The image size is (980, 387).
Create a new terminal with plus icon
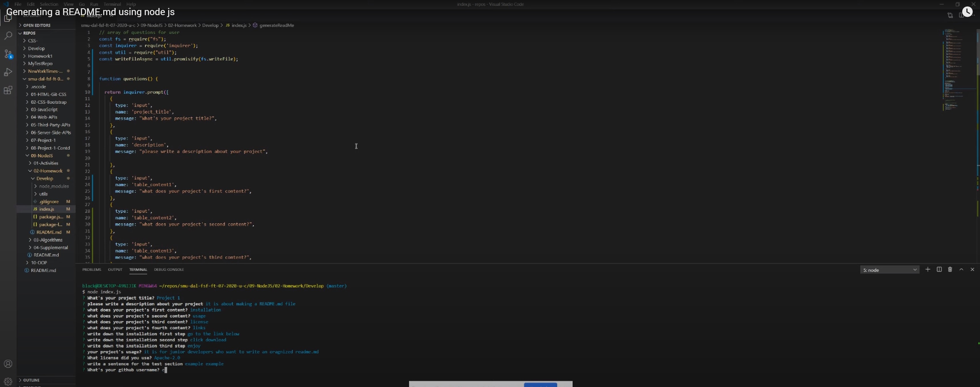pyautogui.click(x=928, y=270)
